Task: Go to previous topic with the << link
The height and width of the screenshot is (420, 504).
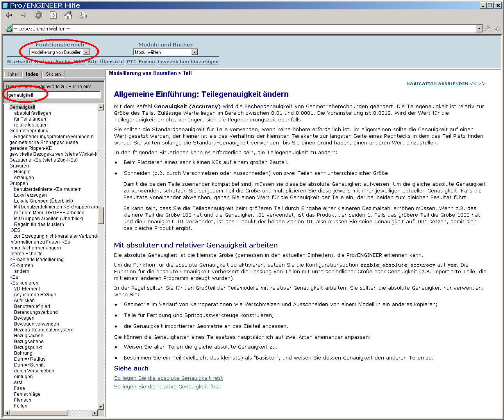Action: [473, 84]
